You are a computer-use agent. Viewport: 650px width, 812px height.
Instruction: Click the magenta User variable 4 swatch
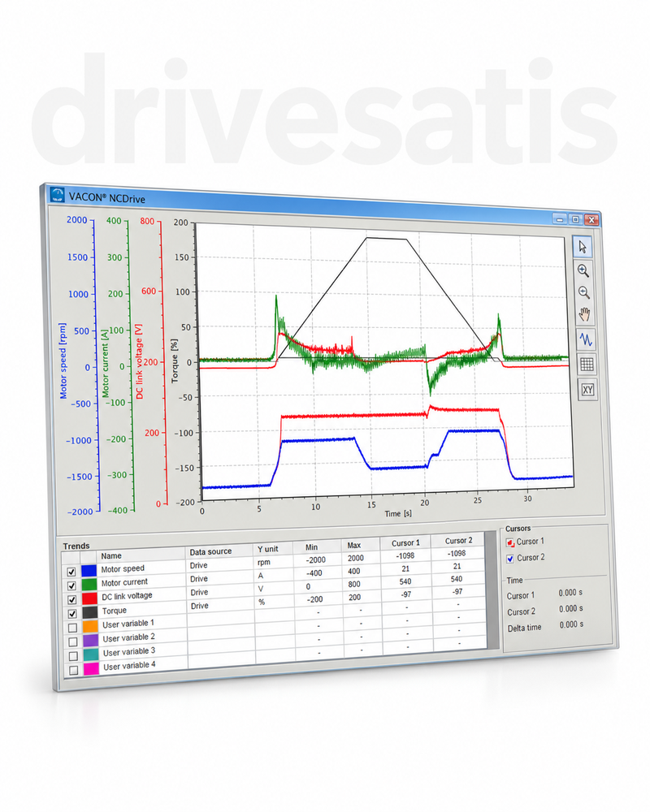click(91, 668)
